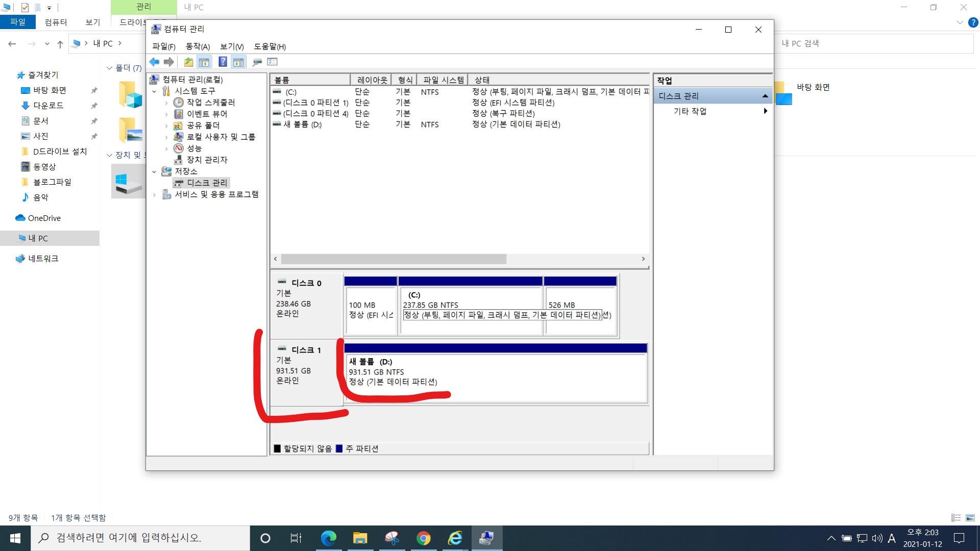
Task: Collapse the 디스크 관리 actions section
Action: [x=765, y=96]
